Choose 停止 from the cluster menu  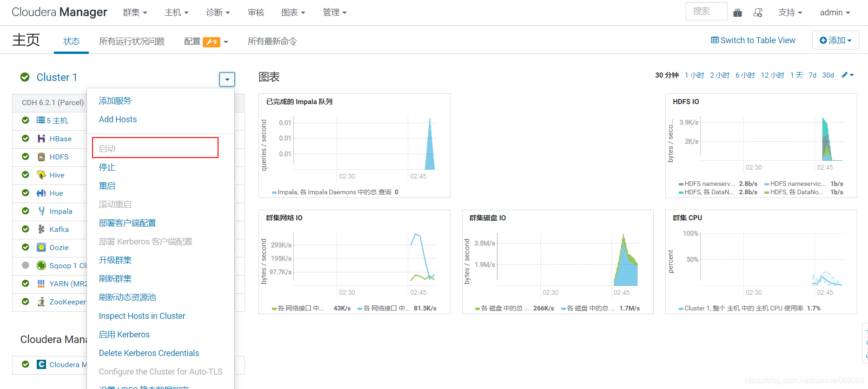(x=107, y=167)
